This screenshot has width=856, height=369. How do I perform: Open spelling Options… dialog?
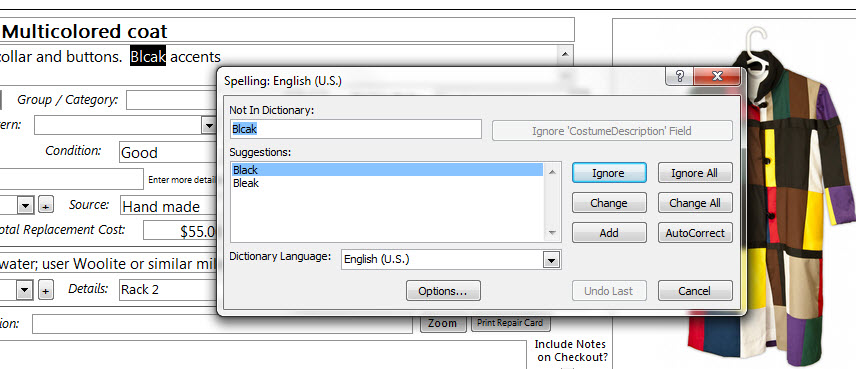coord(443,291)
